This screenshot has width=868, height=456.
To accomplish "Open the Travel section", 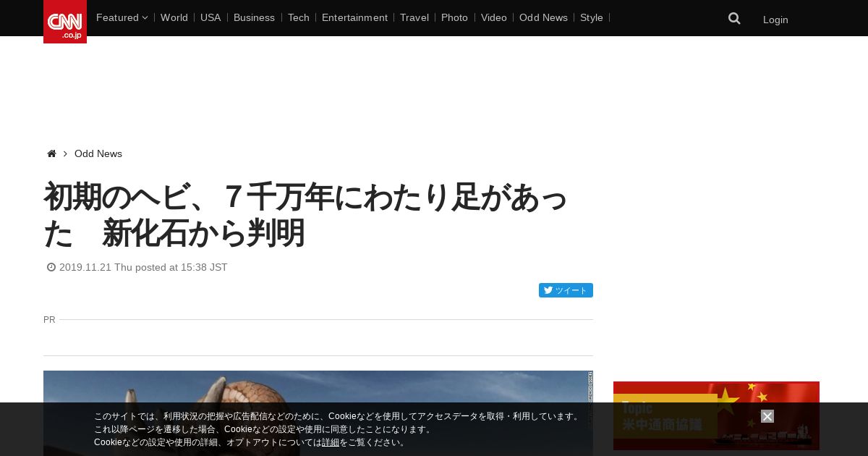I will (414, 17).
